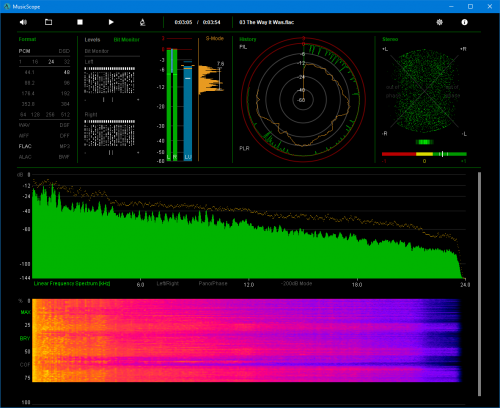The width and height of the screenshot is (500, 408).
Task: Click the Format panel heading
Action: [x=27, y=39]
